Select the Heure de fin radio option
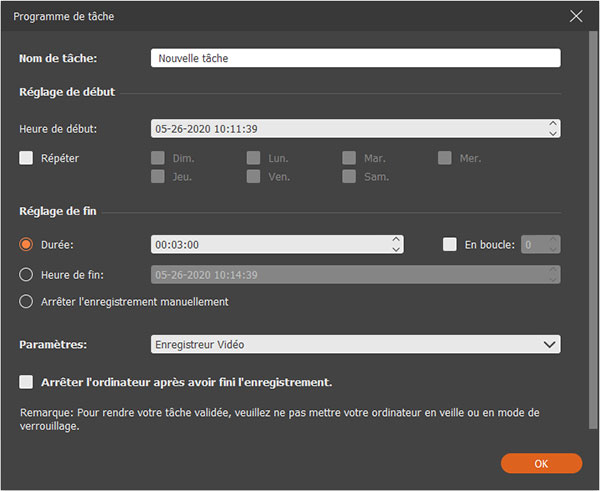600x491 pixels. 27,274
